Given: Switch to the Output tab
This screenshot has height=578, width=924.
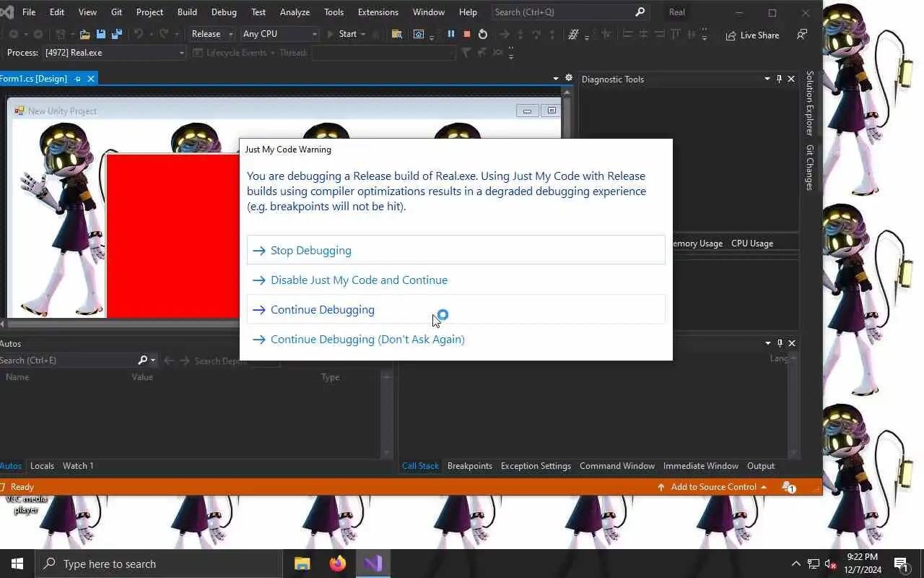Looking at the screenshot, I should pos(761,466).
